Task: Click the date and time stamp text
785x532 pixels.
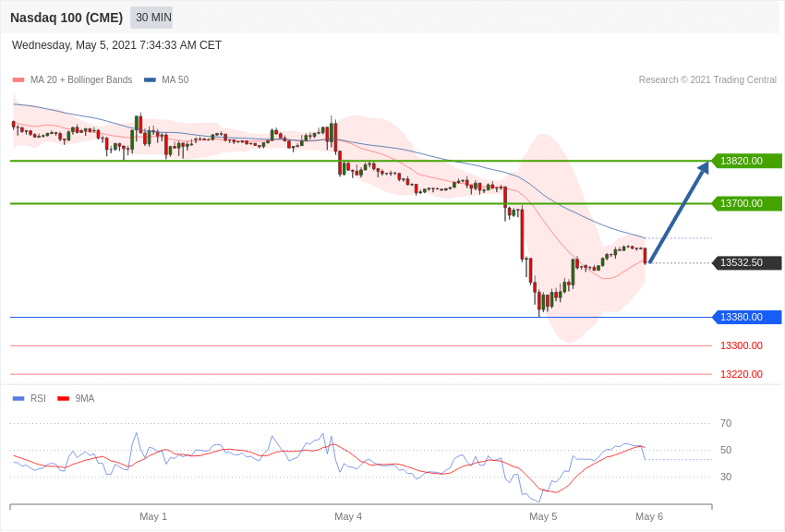Action: coord(116,45)
